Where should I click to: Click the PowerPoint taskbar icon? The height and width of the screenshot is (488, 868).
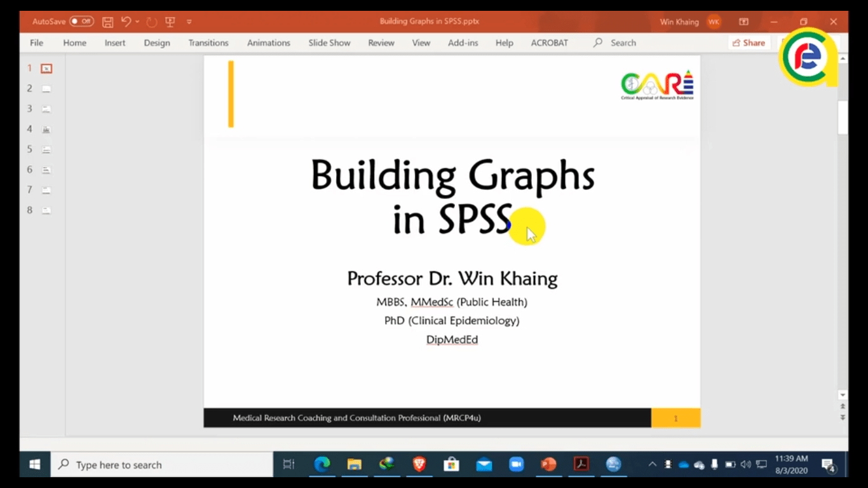(548, 464)
